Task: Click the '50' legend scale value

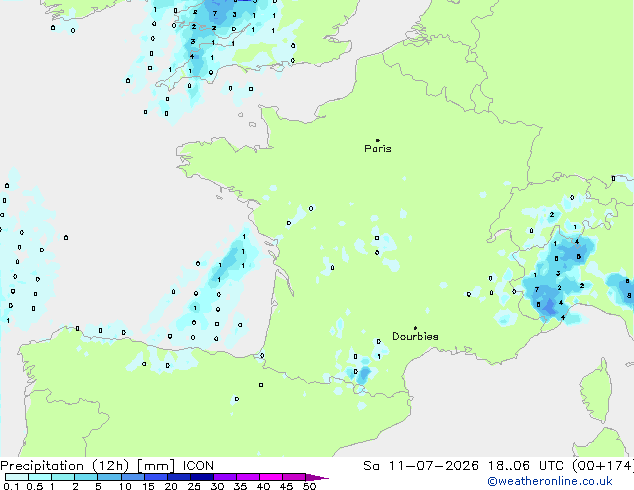Action: coord(309,486)
